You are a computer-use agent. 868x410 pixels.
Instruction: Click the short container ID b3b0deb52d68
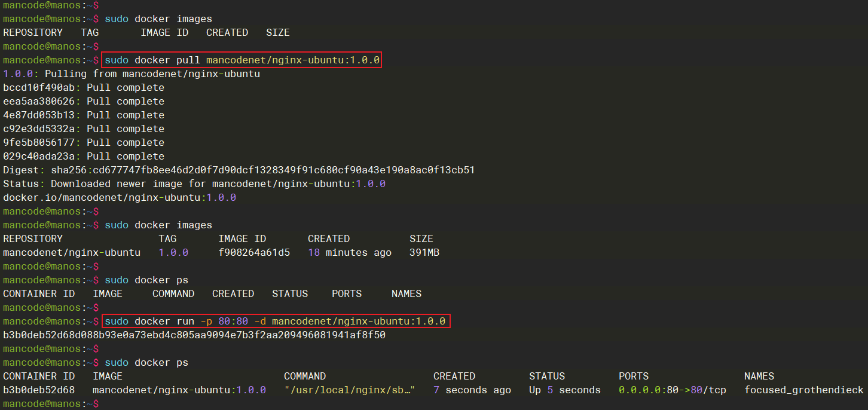(x=39, y=390)
